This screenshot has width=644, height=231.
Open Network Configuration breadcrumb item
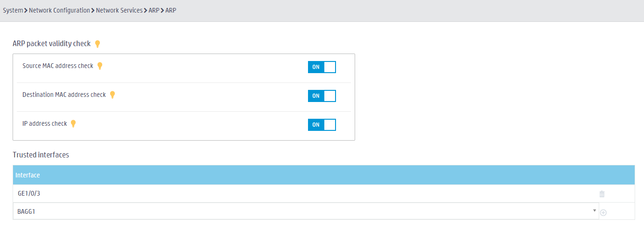pos(59,10)
